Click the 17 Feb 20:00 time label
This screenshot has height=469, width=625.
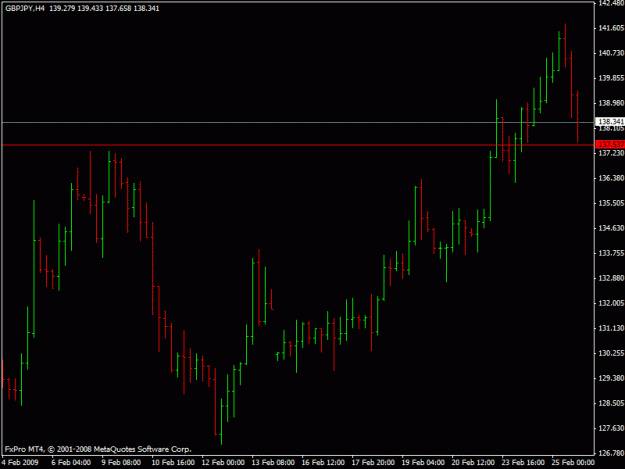373,463
